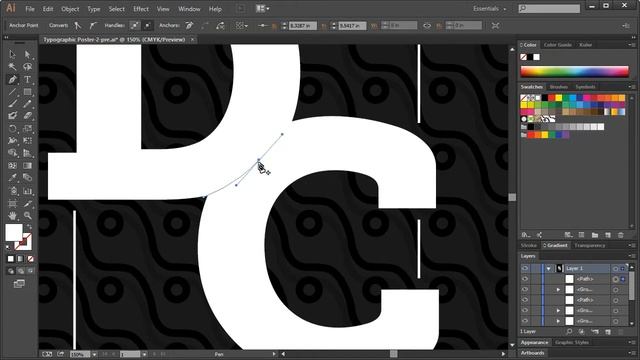640x360 pixels.
Task: Swap fill and stroke colors arrow
Action: click(x=29, y=226)
